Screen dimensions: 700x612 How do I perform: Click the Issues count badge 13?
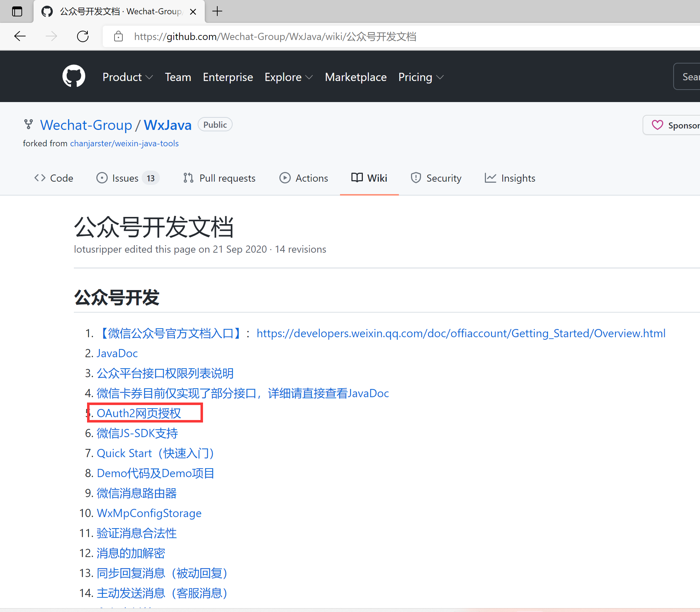pos(151,178)
